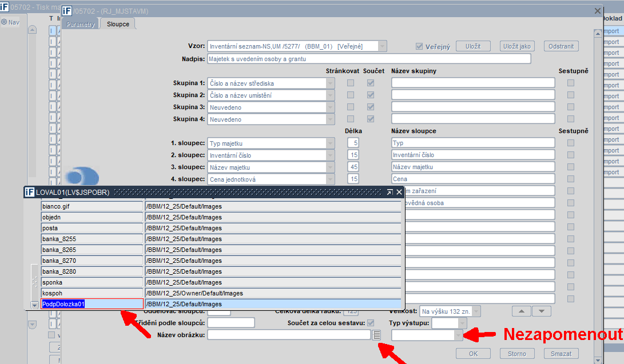Open Skupina 1 dropdown

click(331, 83)
